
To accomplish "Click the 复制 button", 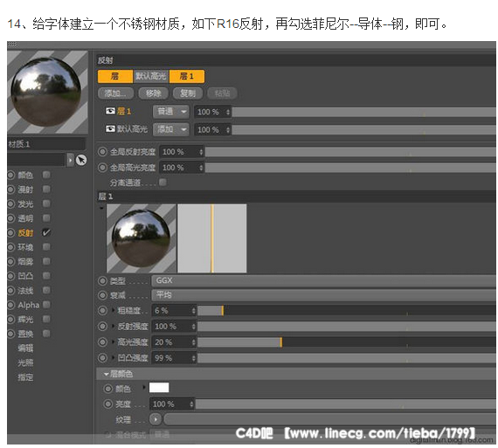I will (x=188, y=93).
